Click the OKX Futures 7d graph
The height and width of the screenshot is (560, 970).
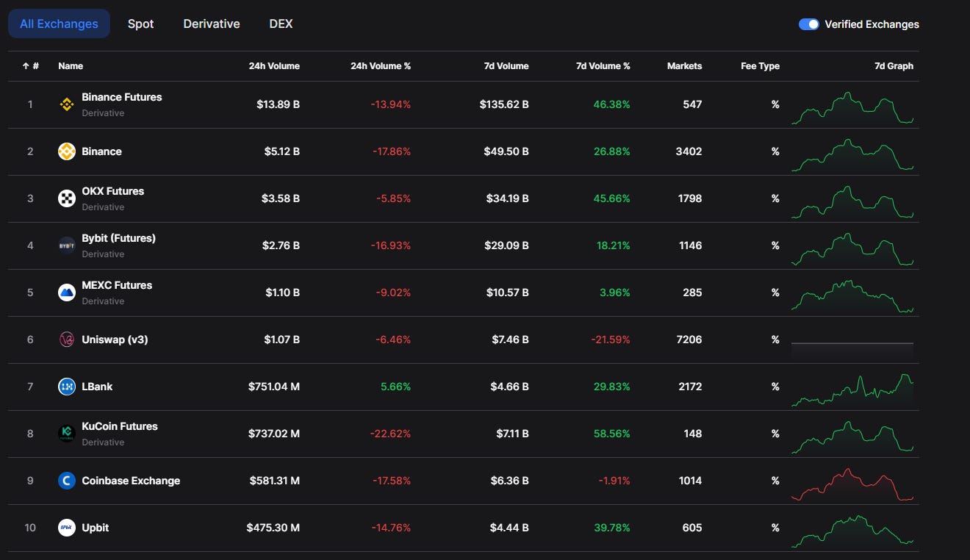852,202
